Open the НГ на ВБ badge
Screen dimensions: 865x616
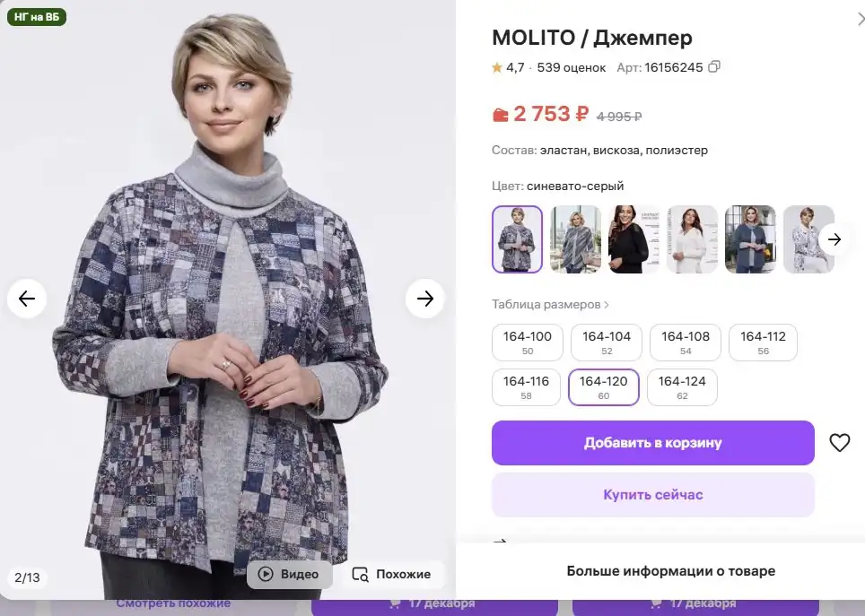37,16
